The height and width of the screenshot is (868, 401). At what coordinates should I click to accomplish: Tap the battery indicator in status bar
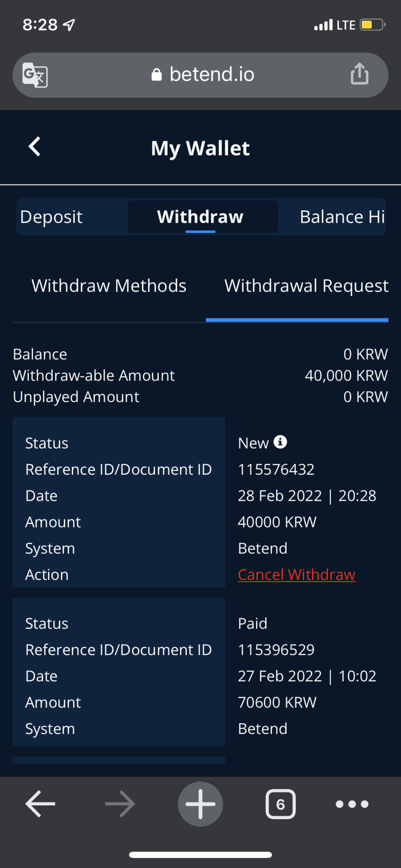(373, 24)
